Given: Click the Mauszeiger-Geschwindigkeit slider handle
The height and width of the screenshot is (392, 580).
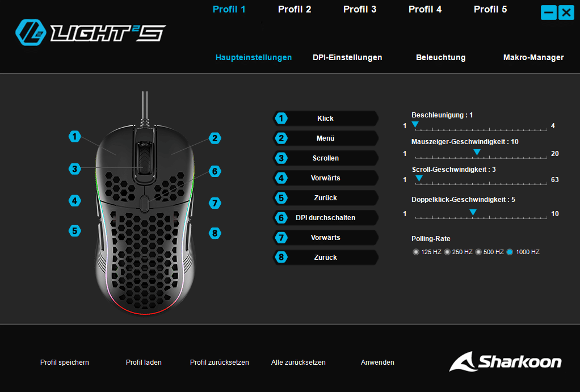Looking at the screenshot, I should coord(477,153).
